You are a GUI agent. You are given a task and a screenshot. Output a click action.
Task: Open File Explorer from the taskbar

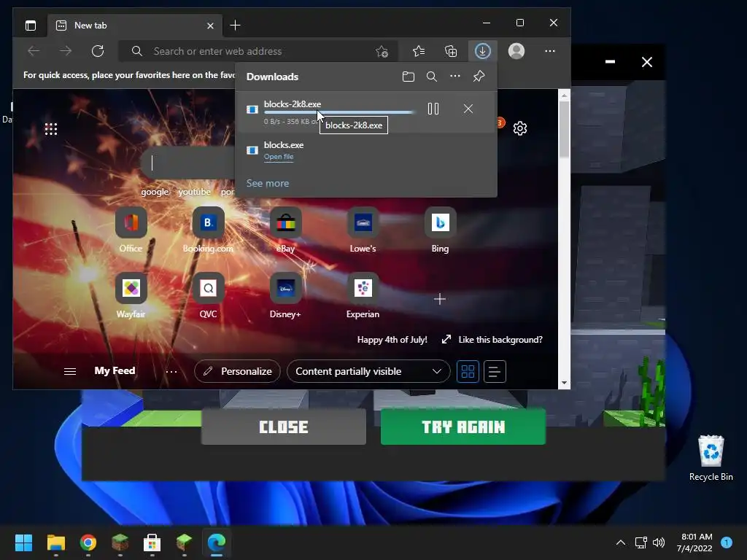coord(55,542)
